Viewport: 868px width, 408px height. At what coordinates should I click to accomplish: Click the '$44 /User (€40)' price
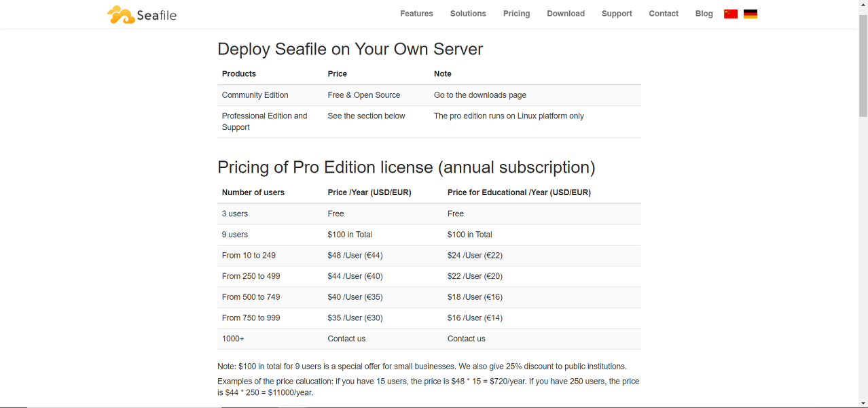pyautogui.click(x=355, y=277)
